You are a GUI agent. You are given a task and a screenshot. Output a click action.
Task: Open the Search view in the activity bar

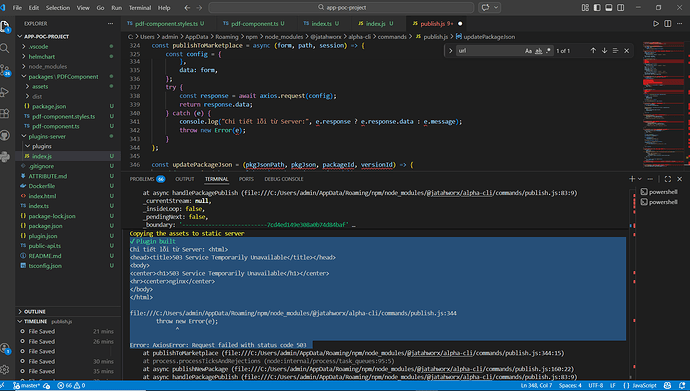click(x=5, y=48)
